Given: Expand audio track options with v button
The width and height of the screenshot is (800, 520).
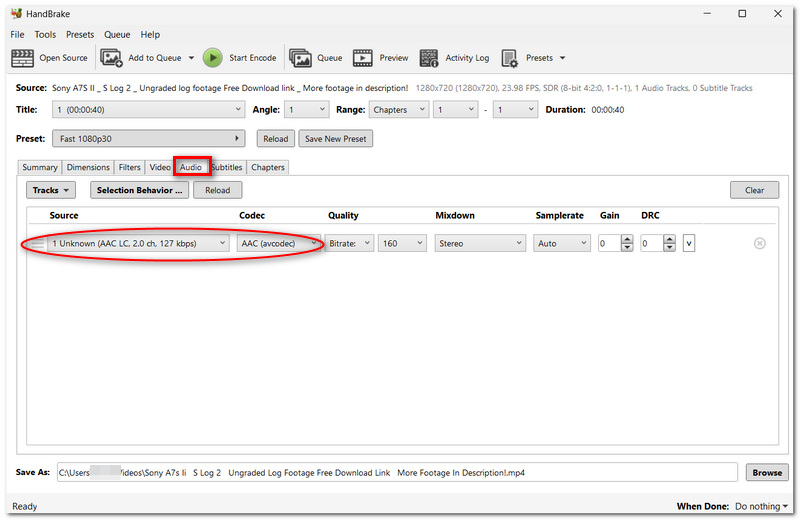Looking at the screenshot, I should click(x=689, y=243).
